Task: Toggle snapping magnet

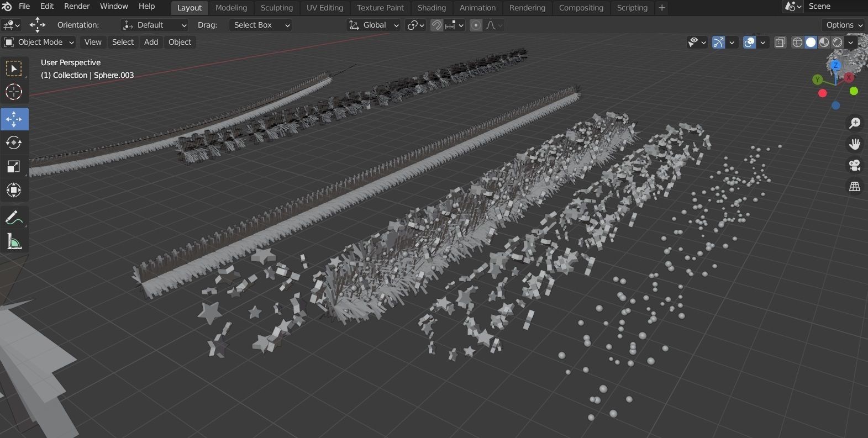Action: click(x=436, y=25)
